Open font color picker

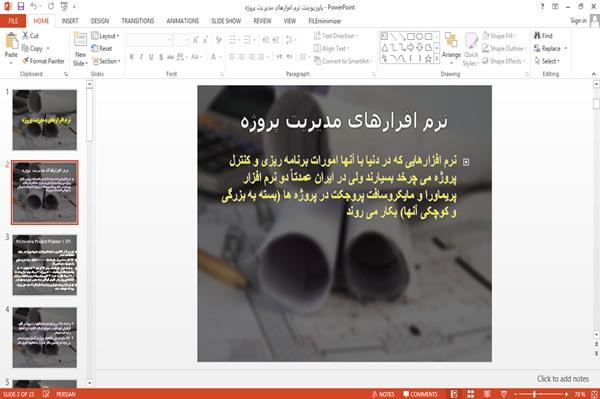[216, 57]
